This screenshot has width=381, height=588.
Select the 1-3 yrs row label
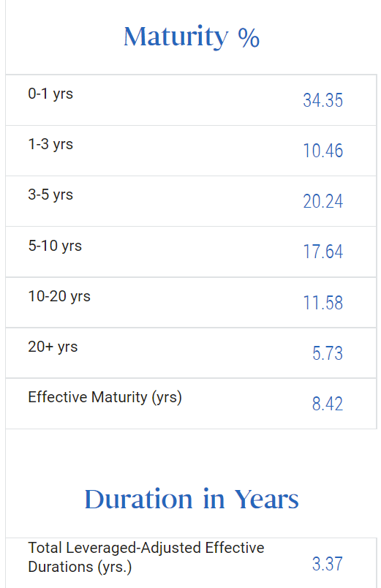(x=50, y=144)
